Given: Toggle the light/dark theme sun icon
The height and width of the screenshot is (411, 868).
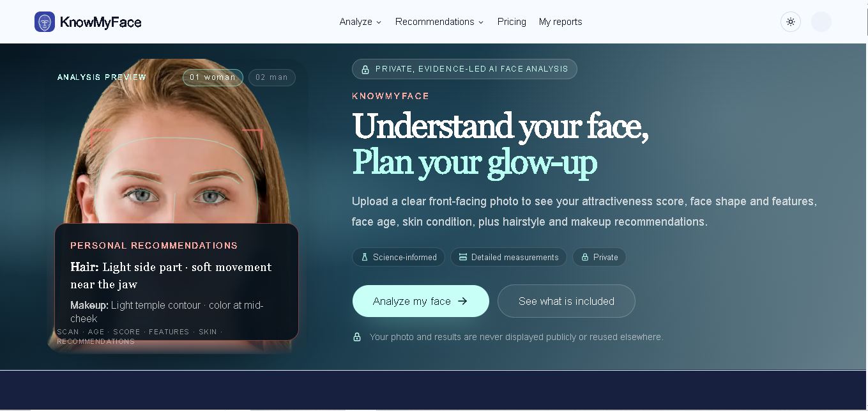Looking at the screenshot, I should pos(791,22).
